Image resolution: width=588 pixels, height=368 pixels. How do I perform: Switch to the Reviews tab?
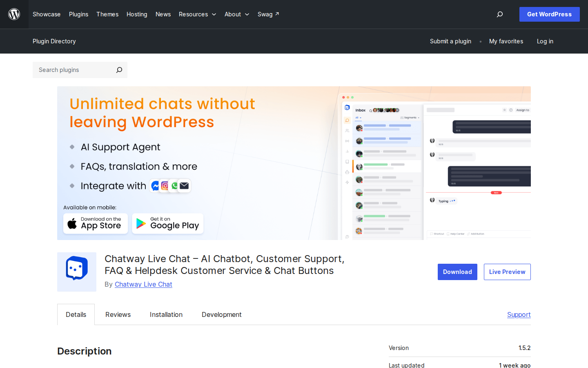[118, 314]
